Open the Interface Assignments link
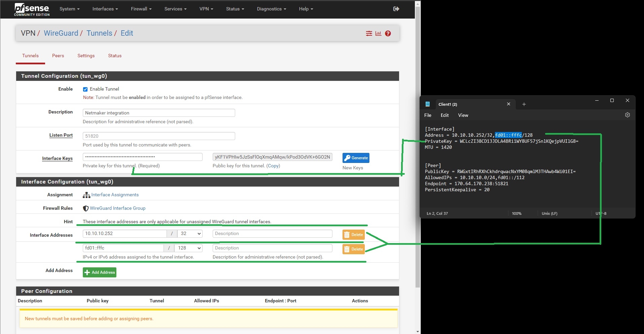This screenshot has width=644, height=334. [115, 195]
